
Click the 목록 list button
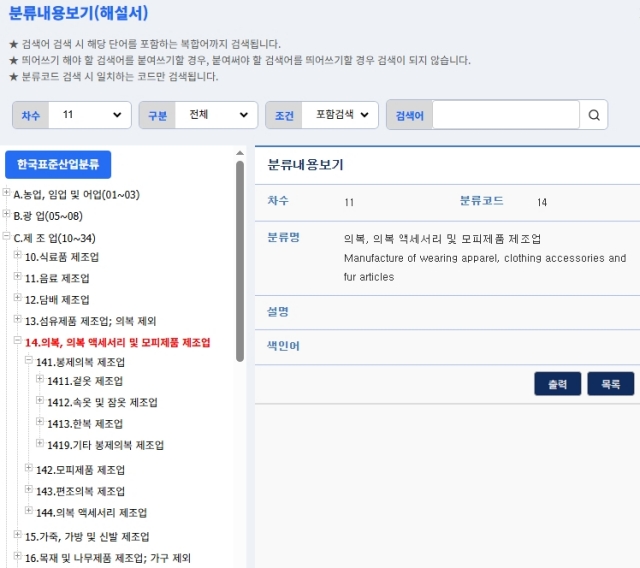(611, 384)
